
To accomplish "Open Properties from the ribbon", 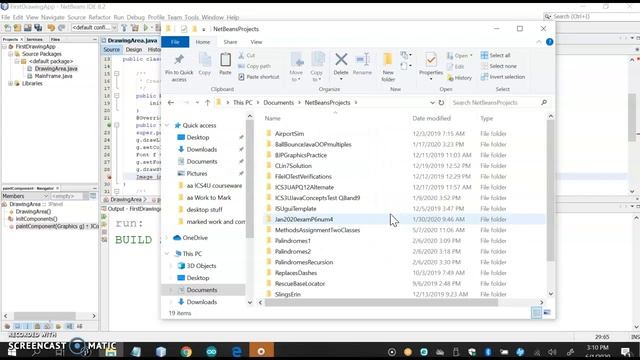I will (431, 65).
